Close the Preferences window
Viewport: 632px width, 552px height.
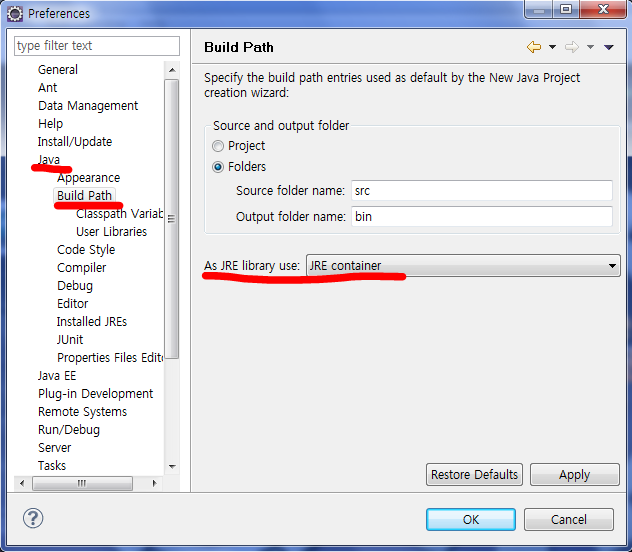603,9
